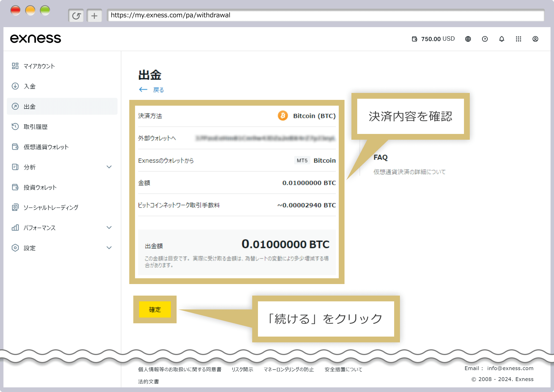Click the network fee ~0.00002940 BTC

[307, 205]
